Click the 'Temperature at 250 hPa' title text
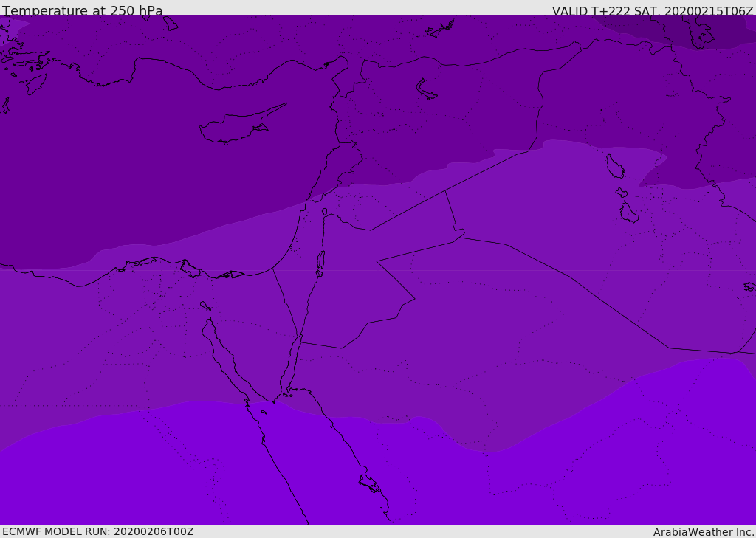Image resolution: width=756 pixels, height=538 pixels. (83, 10)
